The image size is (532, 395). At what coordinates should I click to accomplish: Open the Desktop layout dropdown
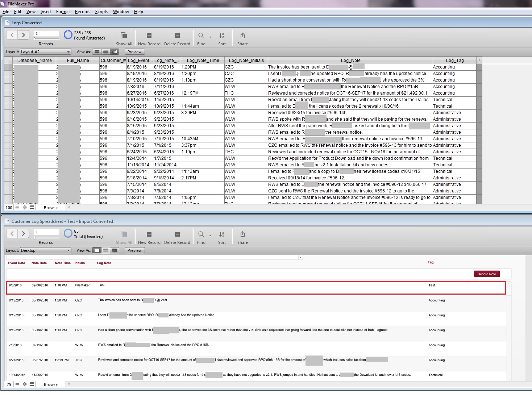[45, 250]
